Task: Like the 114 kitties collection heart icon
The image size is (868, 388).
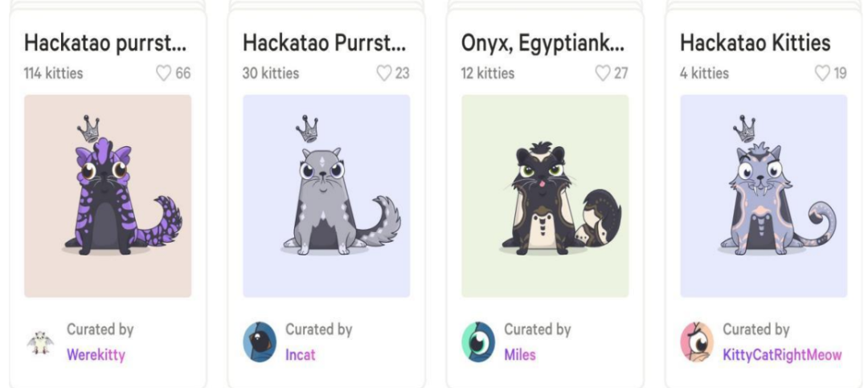Action: [164, 73]
